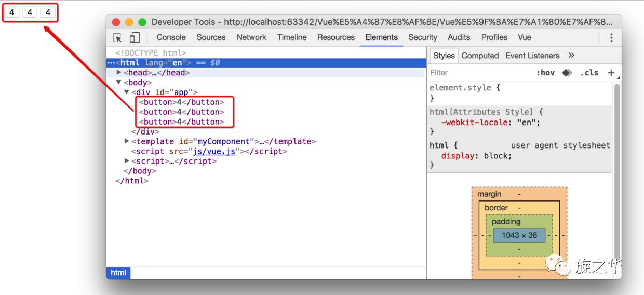Open the Event Listeners sidebar tab
Image resolution: width=644 pixels, height=295 pixels.
tap(532, 56)
